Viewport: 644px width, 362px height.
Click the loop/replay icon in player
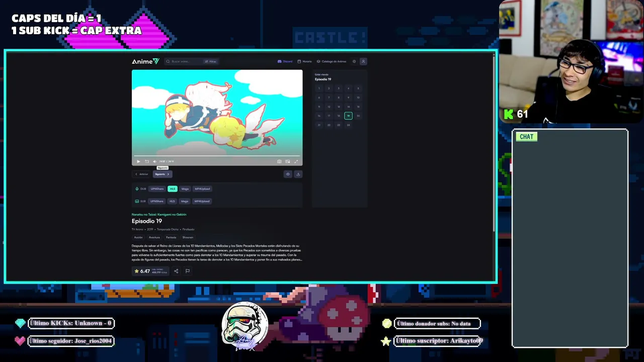coord(147,161)
